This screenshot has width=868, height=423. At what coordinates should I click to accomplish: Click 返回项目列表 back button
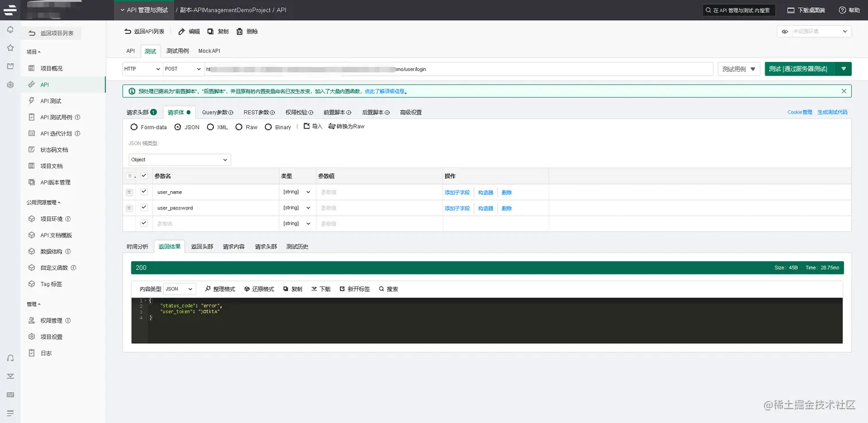[51, 33]
